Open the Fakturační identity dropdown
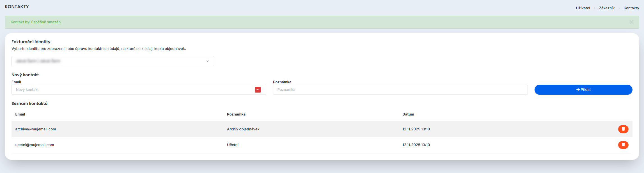This screenshot has width=644, height=173. [113, 61]
